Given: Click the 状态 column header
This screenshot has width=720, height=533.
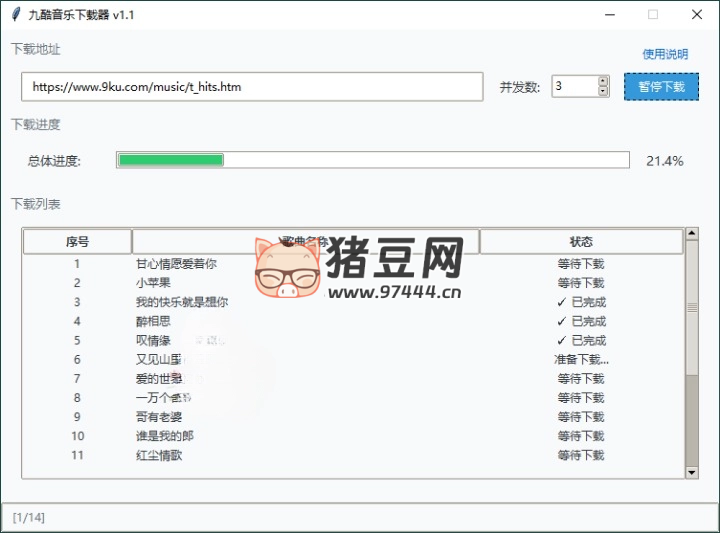Looking at the screenshot, I should (x=581, y=241).
